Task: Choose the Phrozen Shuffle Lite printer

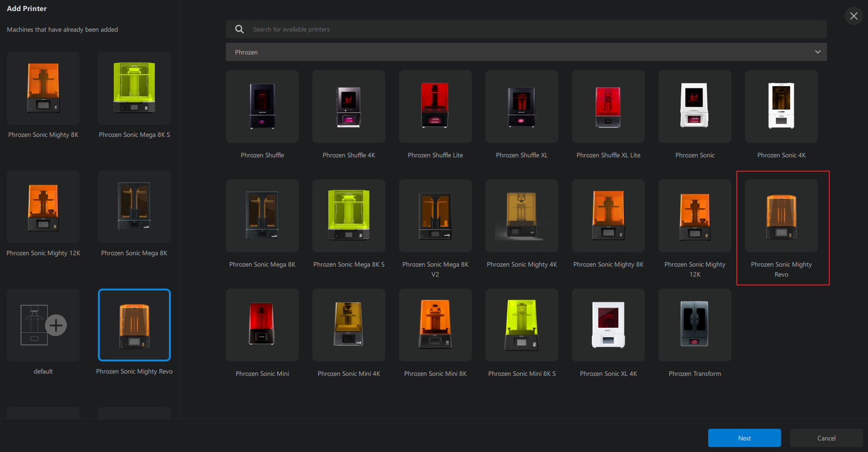Action: coord(435,107)
